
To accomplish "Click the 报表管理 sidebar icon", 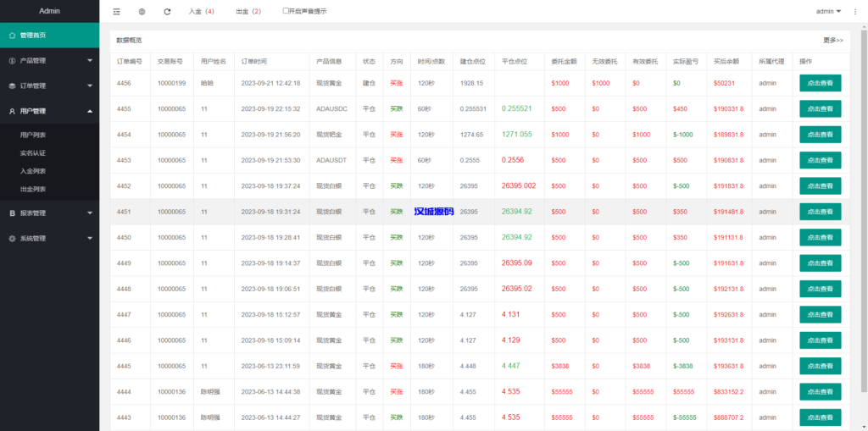I will [x=12, y=213].
